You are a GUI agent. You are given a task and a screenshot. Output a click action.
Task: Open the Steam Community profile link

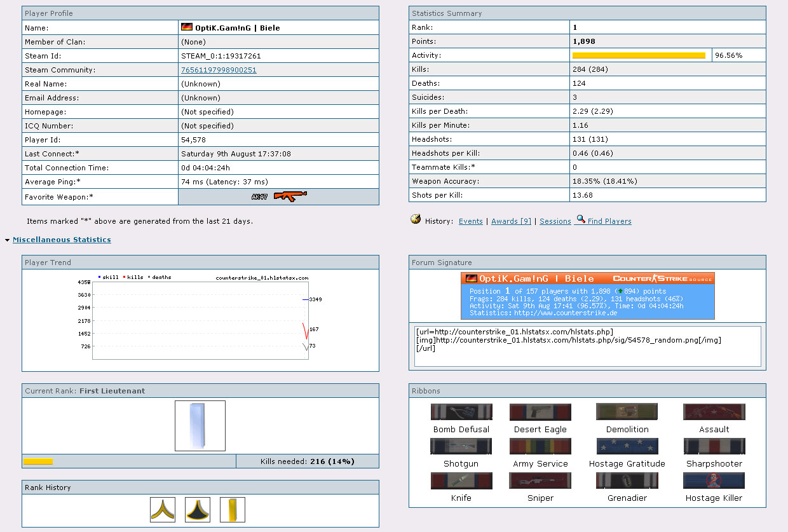[219, 70]
